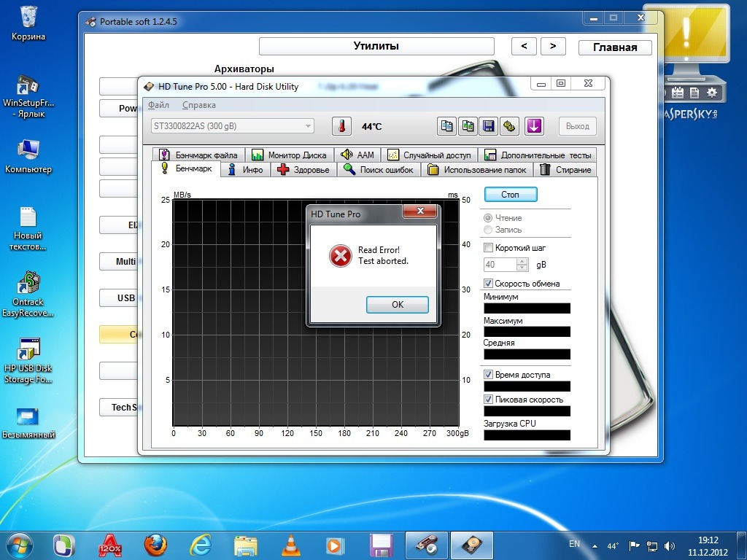Viewport: 747px width, 560px height.
Task: Switch to the Инфо tab
Action: click(245, 169)
